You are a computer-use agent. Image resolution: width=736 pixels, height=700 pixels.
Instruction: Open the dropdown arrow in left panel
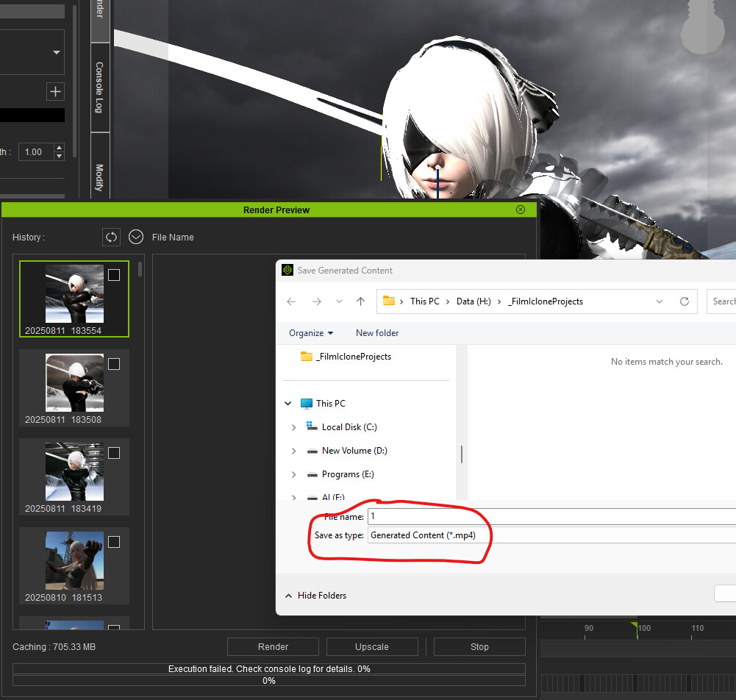pos(57,52)
